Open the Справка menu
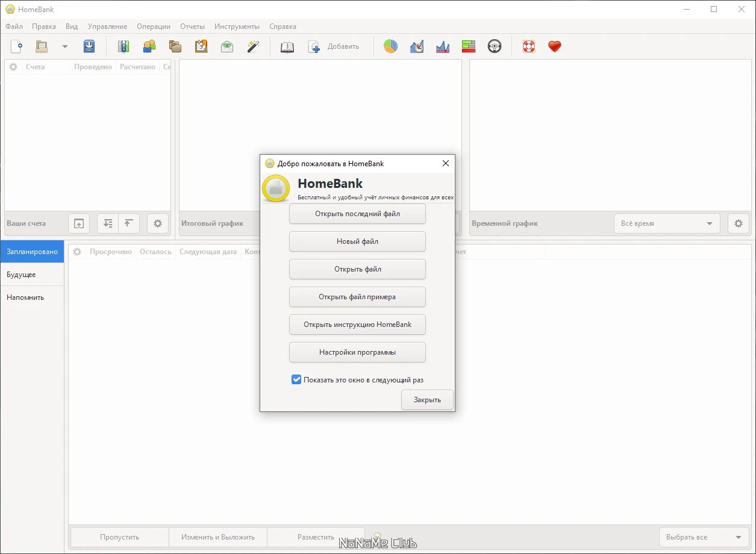The image size is (756, 554). click(x=283, y=26)
